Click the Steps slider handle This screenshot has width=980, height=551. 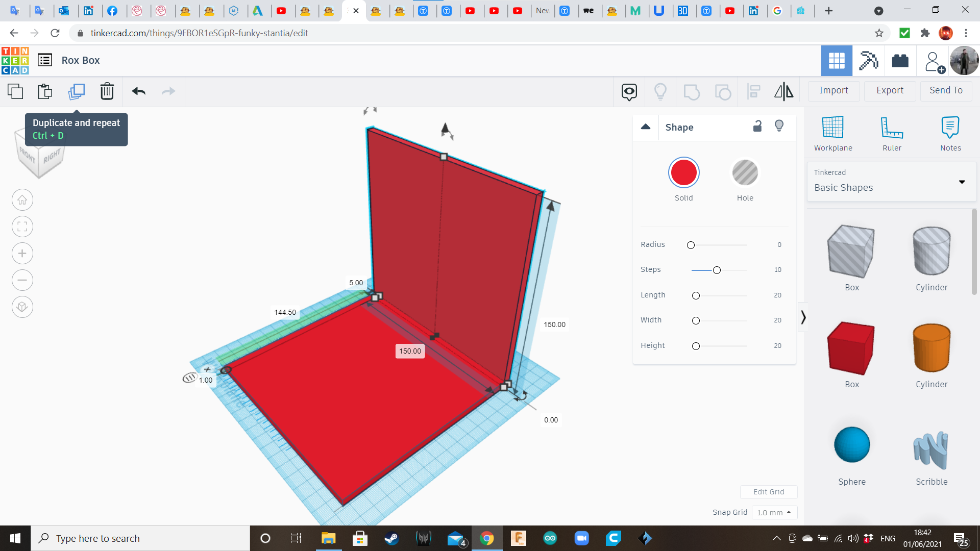pos(717,270)
